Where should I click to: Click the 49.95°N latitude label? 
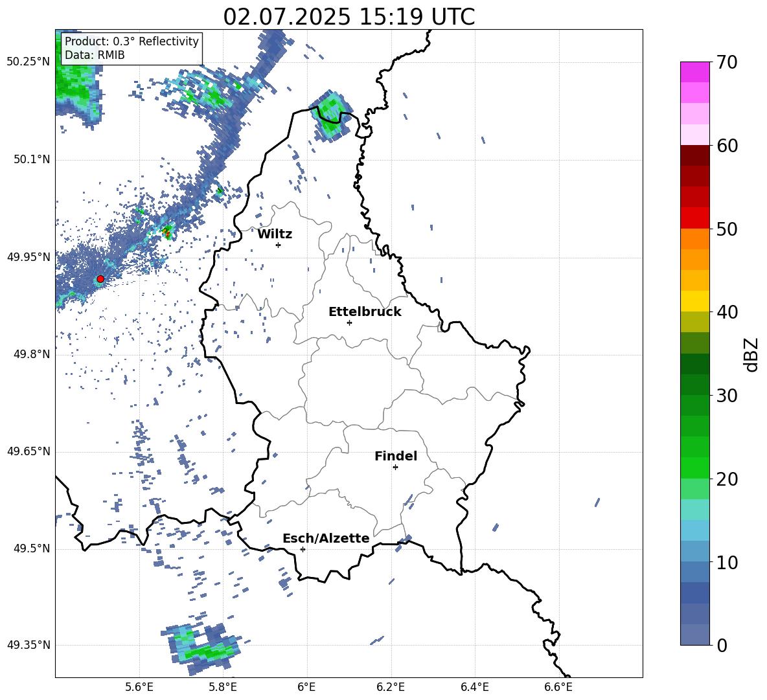29,256
